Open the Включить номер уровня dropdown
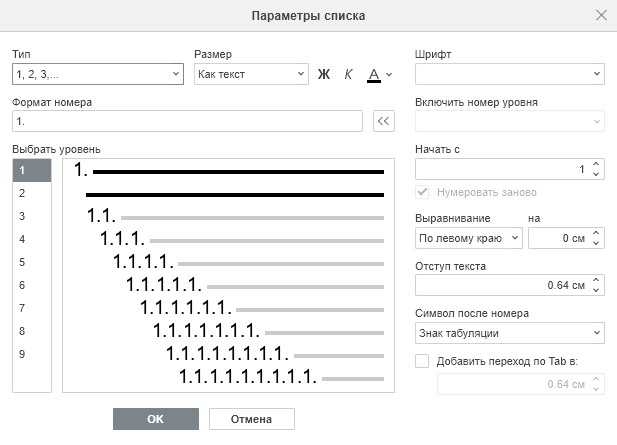This screenshot has height=445, width=617. (x=510, y=121)
